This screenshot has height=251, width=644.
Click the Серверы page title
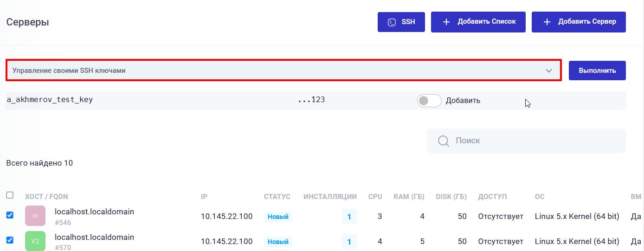[x=27, y=22]
